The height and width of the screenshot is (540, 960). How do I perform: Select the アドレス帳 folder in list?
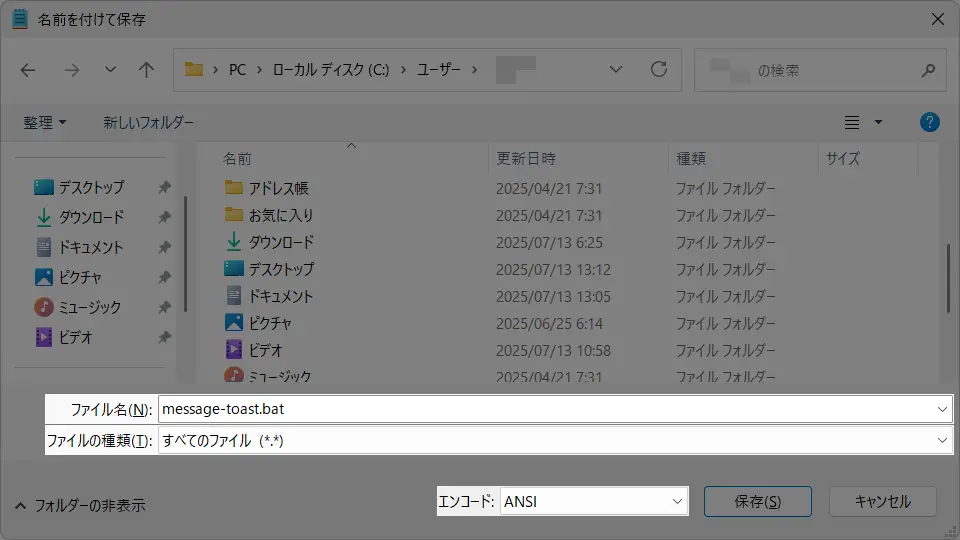pos(279,189)
